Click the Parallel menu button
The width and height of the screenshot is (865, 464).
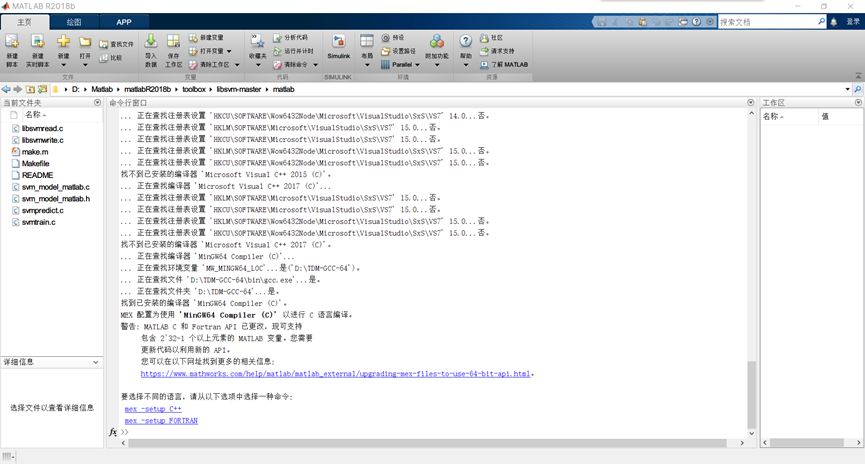(401, 65)
